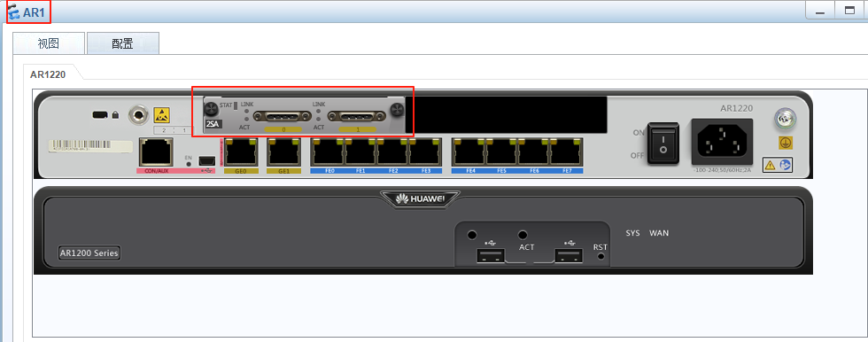This screenshot has width=868, height=342.
Task: Click the empty black expansion slot
Action: click(x=506, y=114)
